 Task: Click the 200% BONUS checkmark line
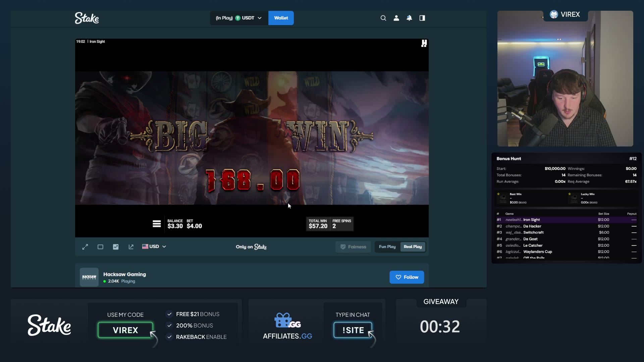click(x=190, y=325)
